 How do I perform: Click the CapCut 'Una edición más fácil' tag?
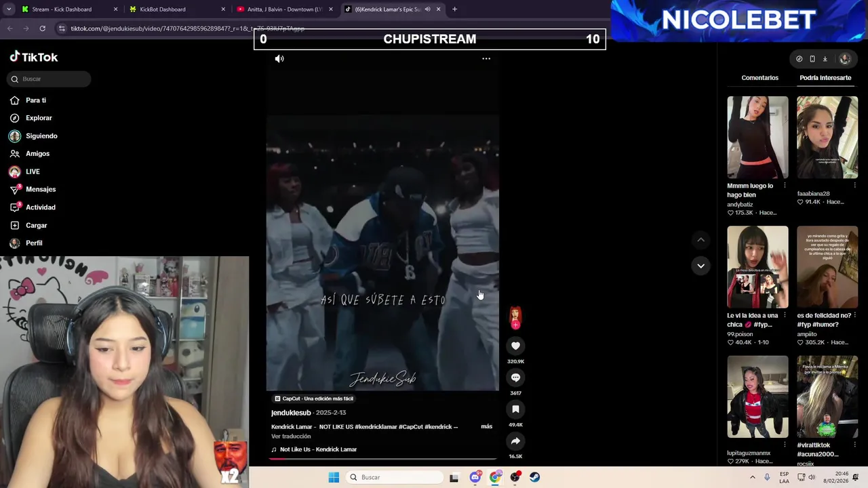[x=313, y=399]
